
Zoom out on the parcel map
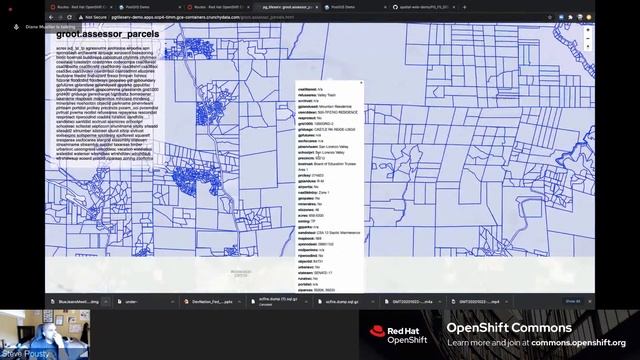[588, 38]
